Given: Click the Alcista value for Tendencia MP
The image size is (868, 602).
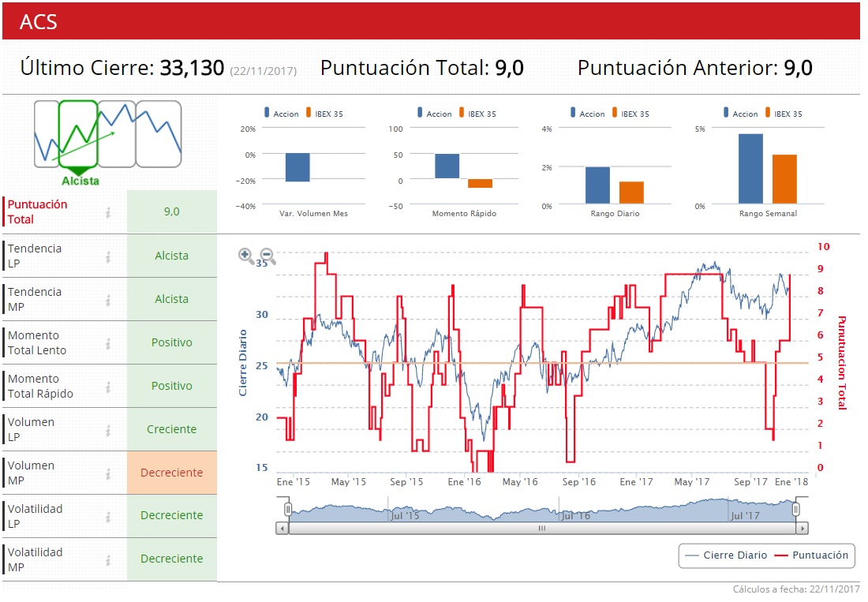Looking at the screenshot, I should [x=171, y=299].
